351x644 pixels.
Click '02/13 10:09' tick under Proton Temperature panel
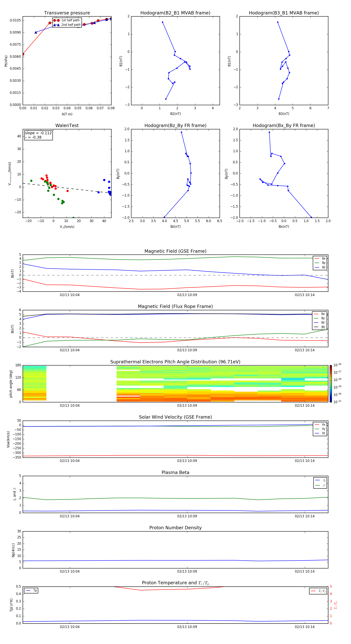(x=187, y=627)
